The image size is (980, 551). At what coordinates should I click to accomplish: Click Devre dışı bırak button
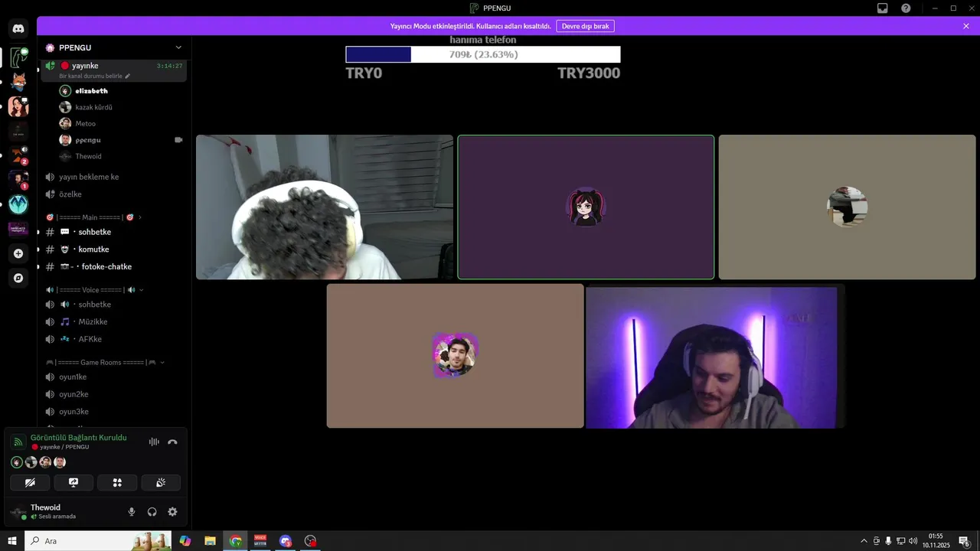tap(585, 26)
